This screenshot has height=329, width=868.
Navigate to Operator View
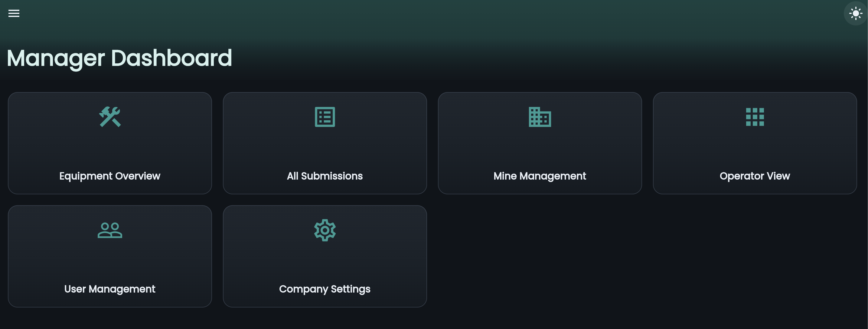coord(755,143)
